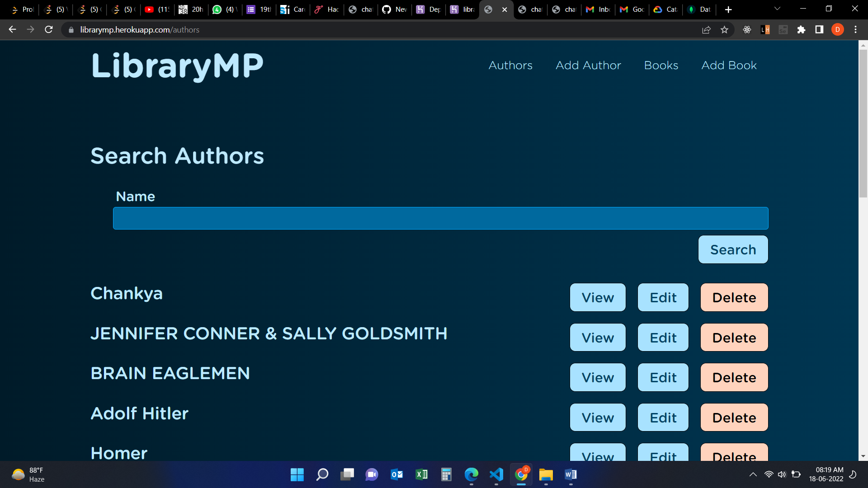Expand hidden icons in the system tray
The width and height of the screenshot is (868, 488).
coord(753,475)
